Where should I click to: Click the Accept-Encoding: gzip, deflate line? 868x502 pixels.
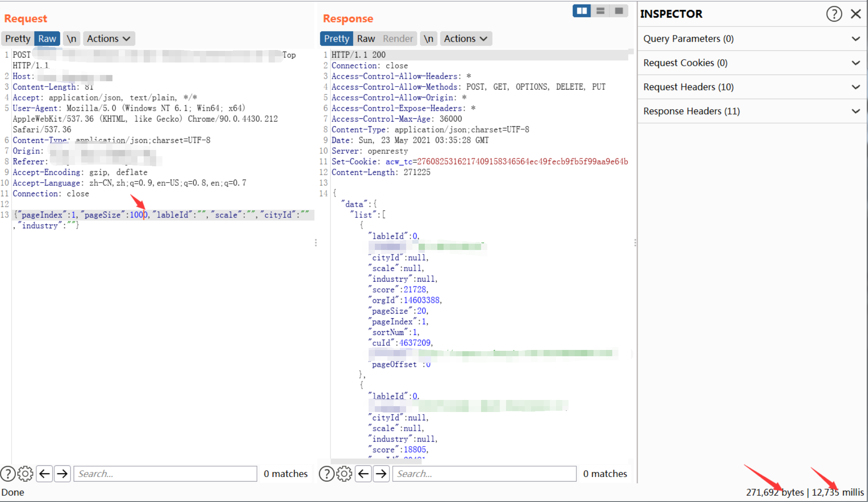[x=80, y=172]
